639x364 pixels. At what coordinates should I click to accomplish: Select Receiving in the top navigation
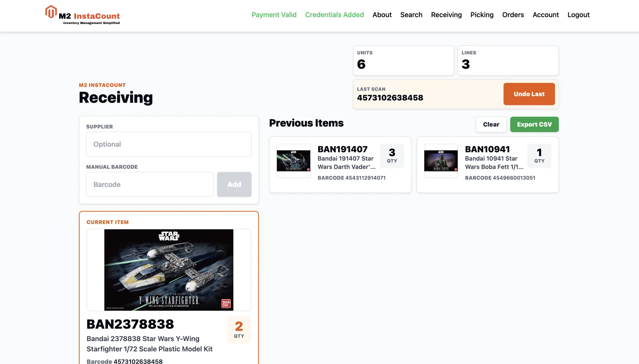pyautogui.click(x=446, y=15)
